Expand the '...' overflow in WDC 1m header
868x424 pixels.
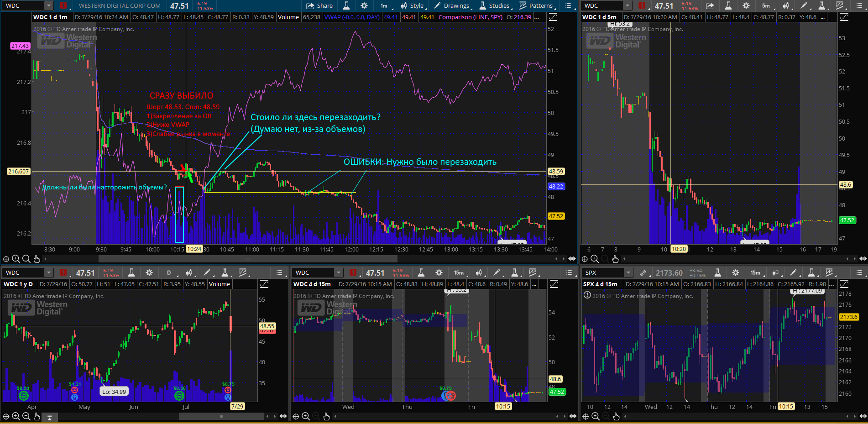point(537,17)
